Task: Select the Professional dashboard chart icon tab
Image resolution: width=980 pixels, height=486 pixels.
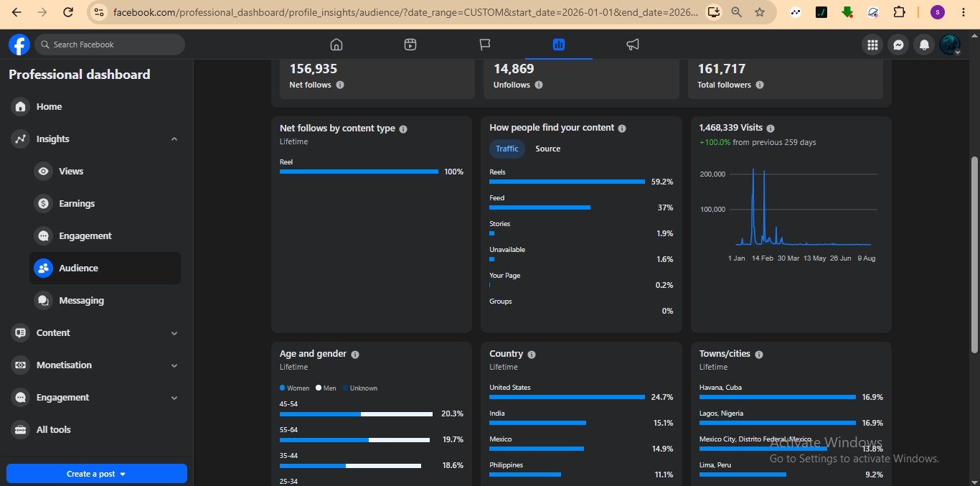Action: 559,45
